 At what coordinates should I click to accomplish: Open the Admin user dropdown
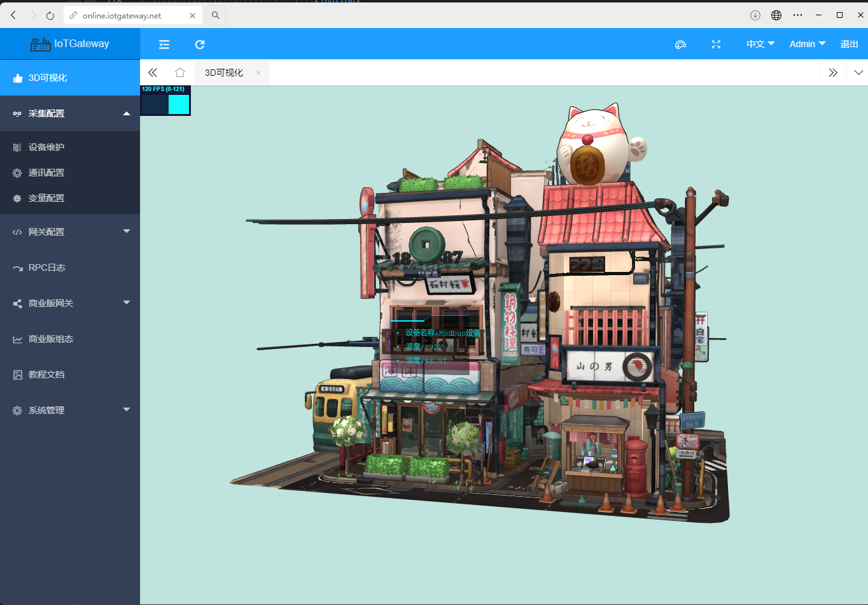[807, 44]
